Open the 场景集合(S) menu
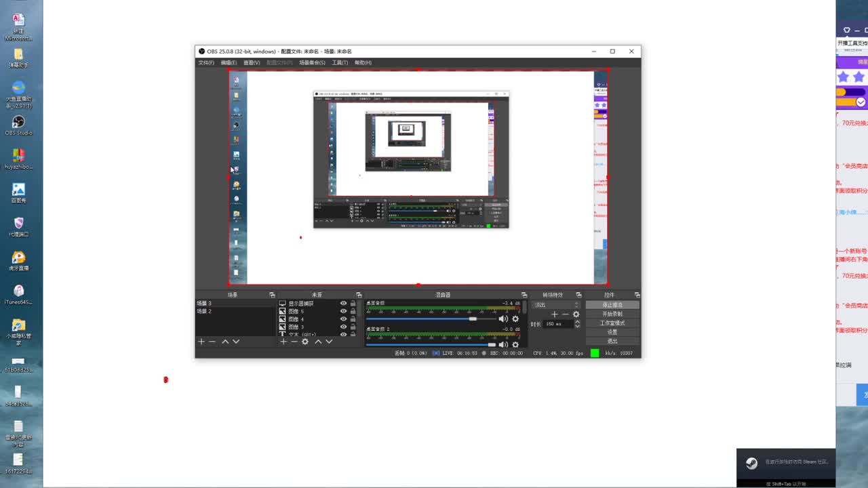Viewport: 868px width, 488px height. pyautogui.click(x=312, y=62)
